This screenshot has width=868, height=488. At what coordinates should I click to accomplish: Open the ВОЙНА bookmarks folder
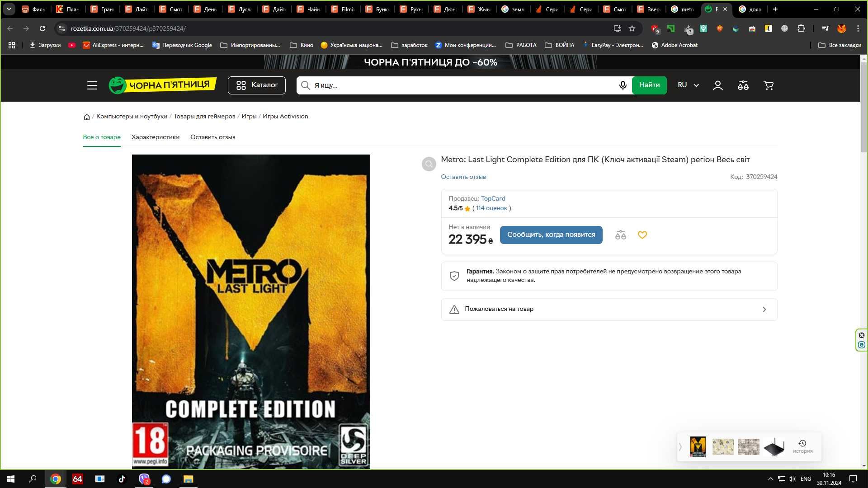pyautogui.click(x=560, y=45)
